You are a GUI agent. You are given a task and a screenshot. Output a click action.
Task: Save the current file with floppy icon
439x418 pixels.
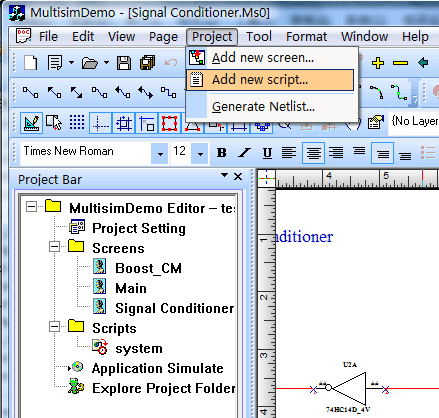coord(124,63)
